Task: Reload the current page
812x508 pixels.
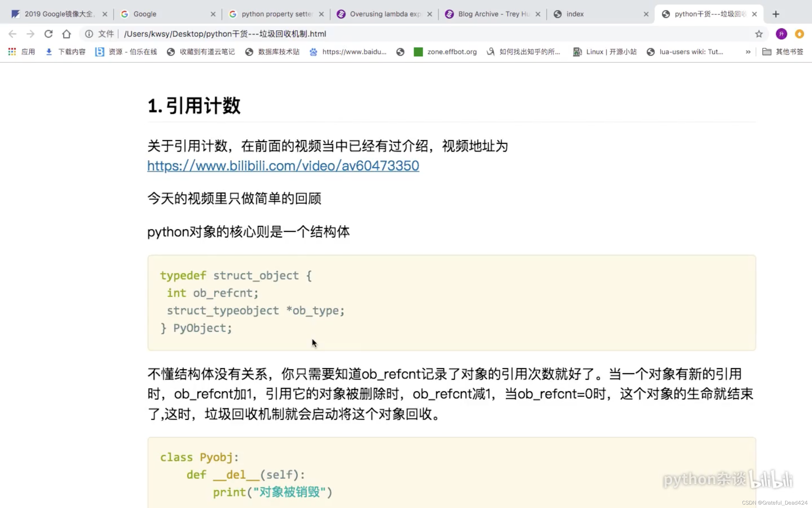Action: pyautogui.click(x=49, y=34)
